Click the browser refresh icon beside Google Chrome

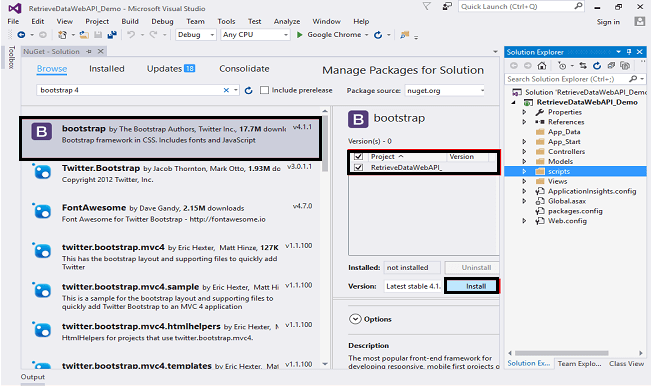point(378,35)
